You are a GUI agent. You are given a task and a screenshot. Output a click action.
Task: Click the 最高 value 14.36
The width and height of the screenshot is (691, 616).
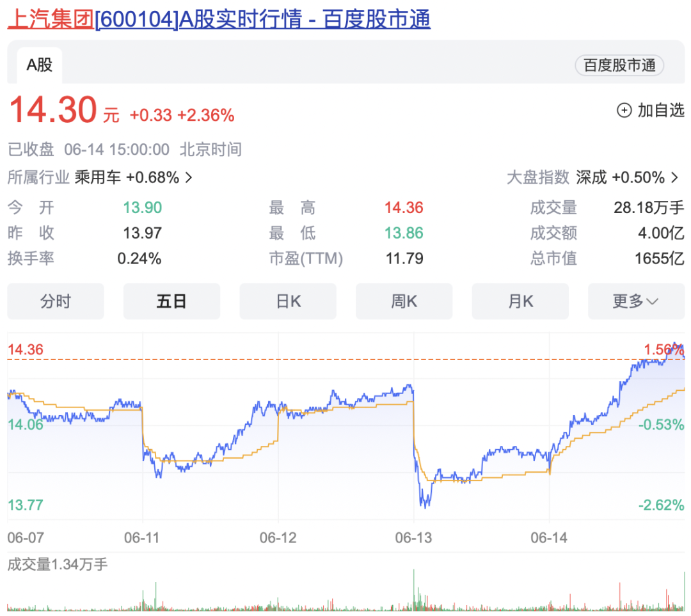[404, 207]
